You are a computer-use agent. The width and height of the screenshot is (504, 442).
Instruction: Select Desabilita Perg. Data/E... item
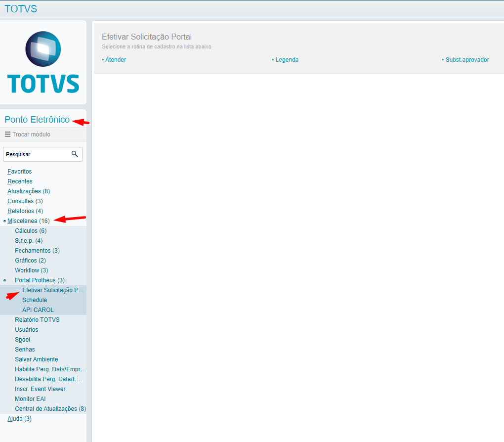tap(48, 379)
